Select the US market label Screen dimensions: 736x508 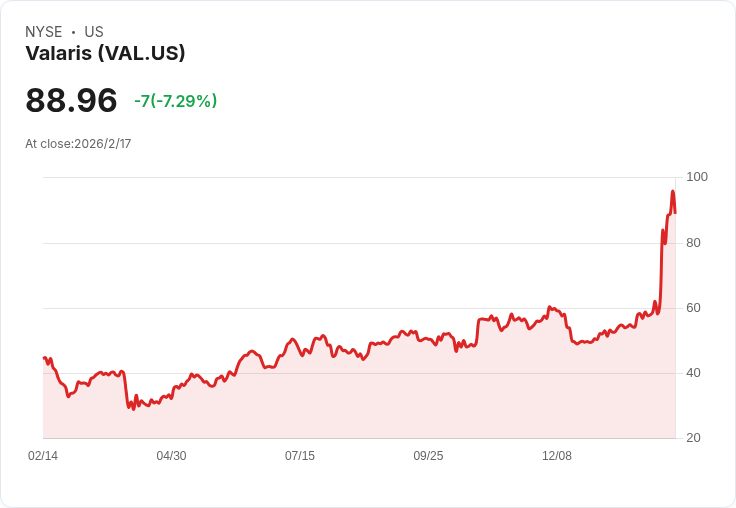point(94,32)
